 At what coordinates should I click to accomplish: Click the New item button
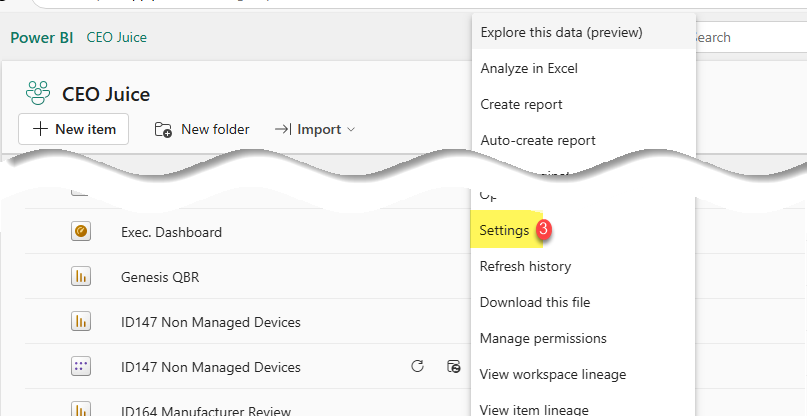74,129
